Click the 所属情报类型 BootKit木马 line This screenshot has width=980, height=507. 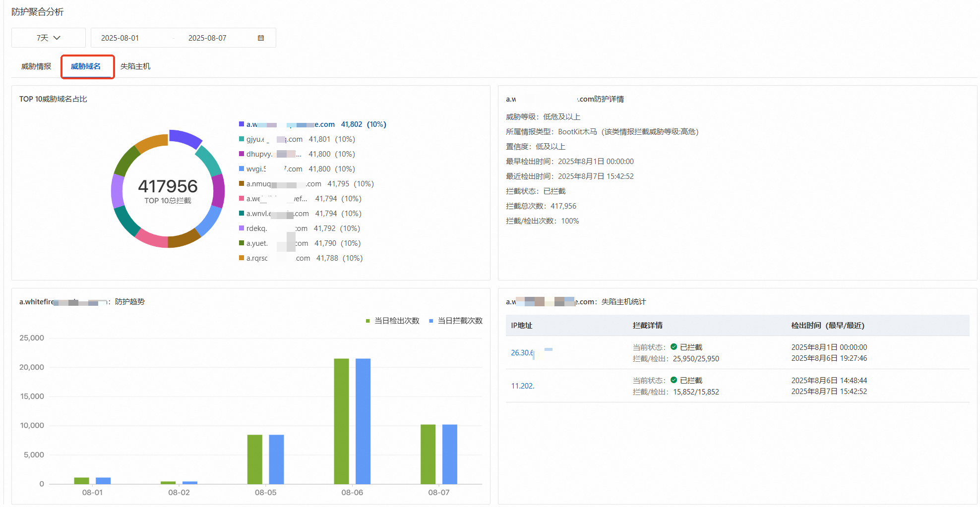point(602,132)
